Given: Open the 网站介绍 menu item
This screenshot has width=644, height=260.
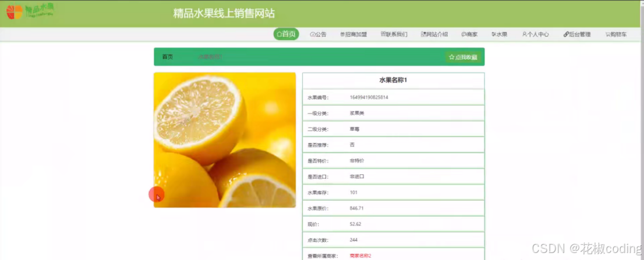Looking at the screenshot, I should pos(434,34).
